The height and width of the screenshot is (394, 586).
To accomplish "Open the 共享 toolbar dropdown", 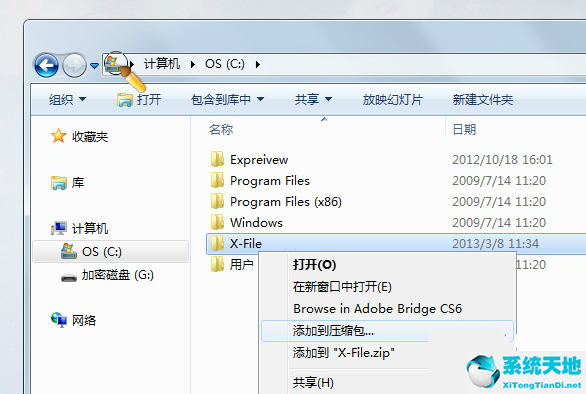I will point(313,99).
